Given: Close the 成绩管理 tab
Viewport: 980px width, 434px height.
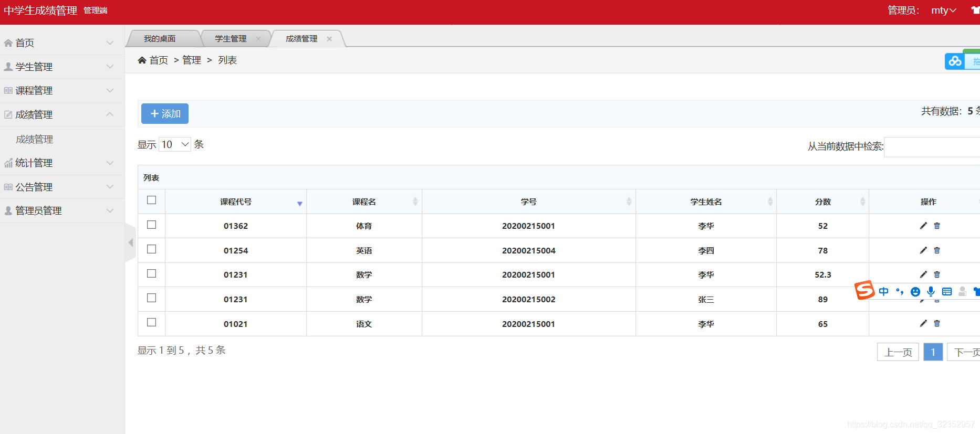Looking at the screenshot, I should click(x=329, y=39).
